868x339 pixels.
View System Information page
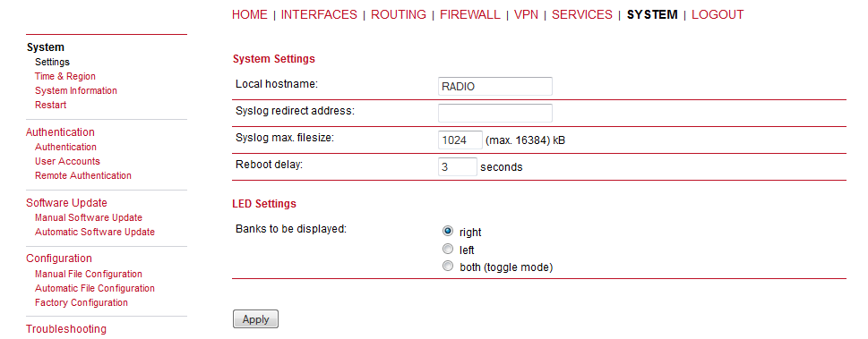pyautogui.click(x=76, y=90)
